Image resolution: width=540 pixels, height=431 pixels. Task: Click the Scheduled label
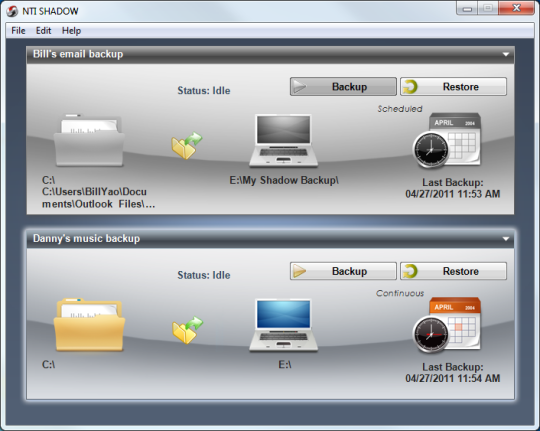(x=400, y=109)
